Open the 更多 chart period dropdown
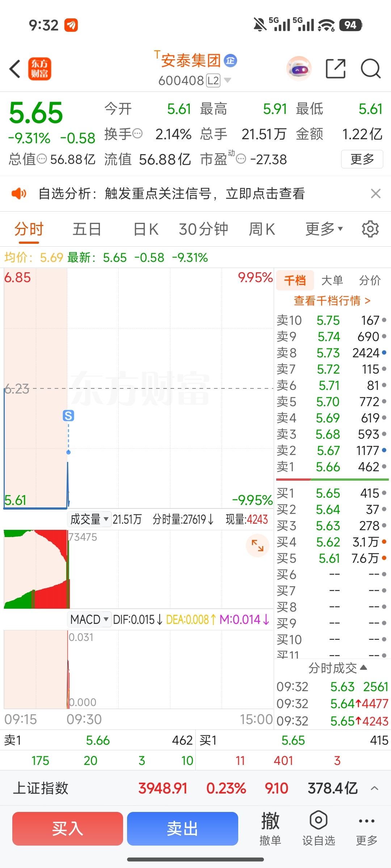Image resolution: width=391 pixels, height=868 pixels. click(324, 229)
